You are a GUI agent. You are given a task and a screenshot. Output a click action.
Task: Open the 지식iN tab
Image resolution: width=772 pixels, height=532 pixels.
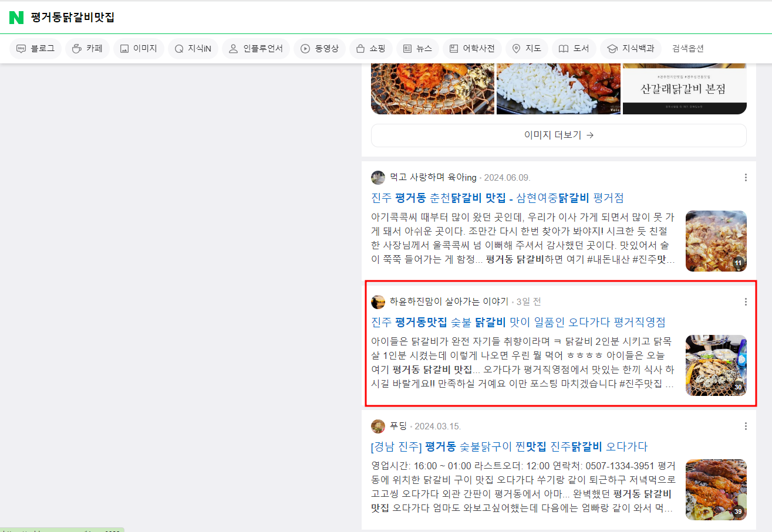point(193,49)
